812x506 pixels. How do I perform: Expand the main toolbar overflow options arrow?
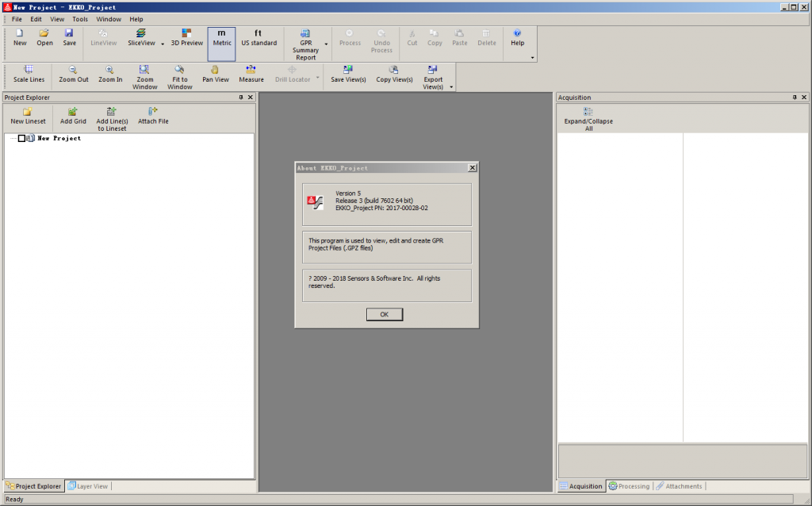click(x=532, y=57)
